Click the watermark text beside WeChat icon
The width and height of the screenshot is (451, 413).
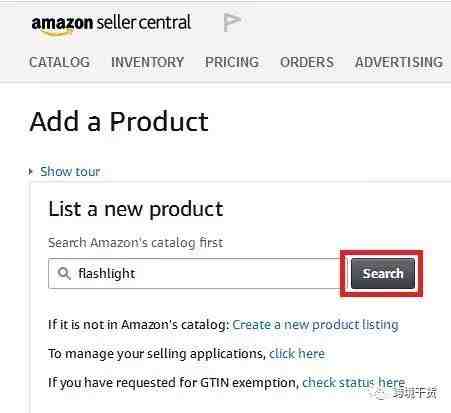[414, 394]
